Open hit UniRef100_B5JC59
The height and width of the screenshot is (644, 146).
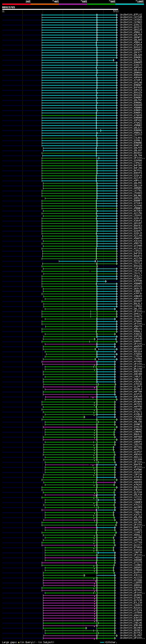coord(131,369)
